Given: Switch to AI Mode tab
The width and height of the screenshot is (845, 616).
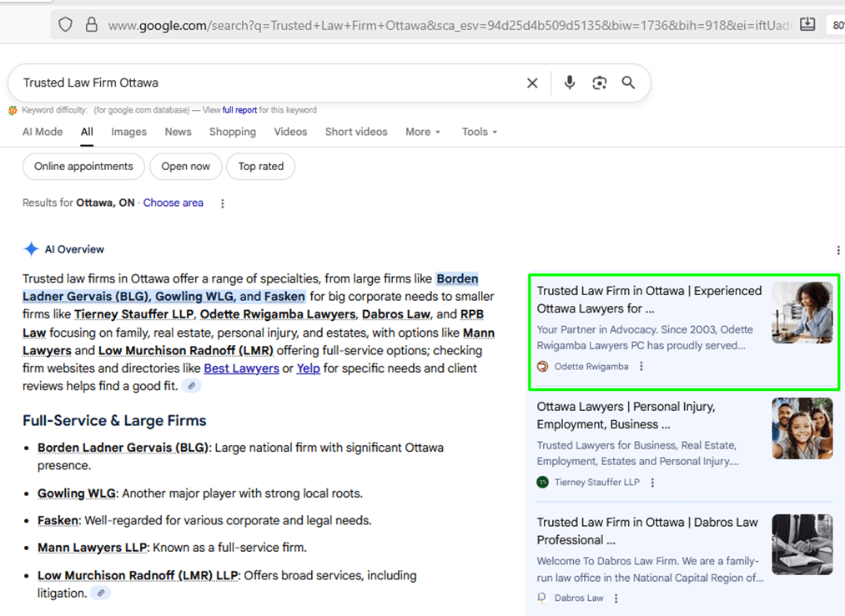Looking at the screenshot, I should [x=43, y=132].
